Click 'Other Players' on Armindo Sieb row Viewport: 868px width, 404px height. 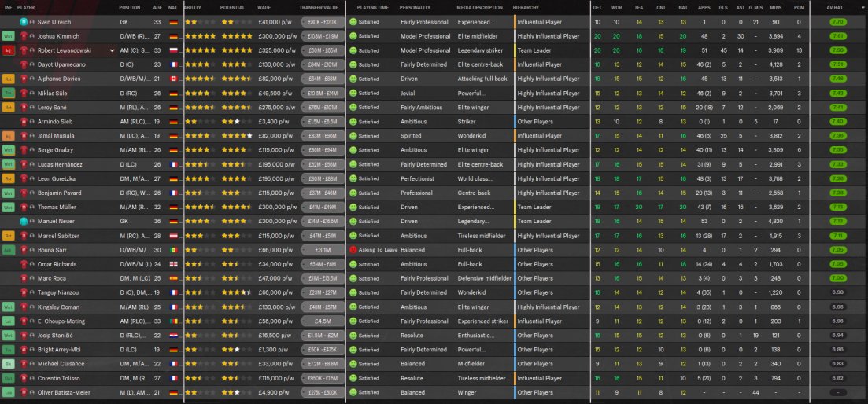(535, 121)
